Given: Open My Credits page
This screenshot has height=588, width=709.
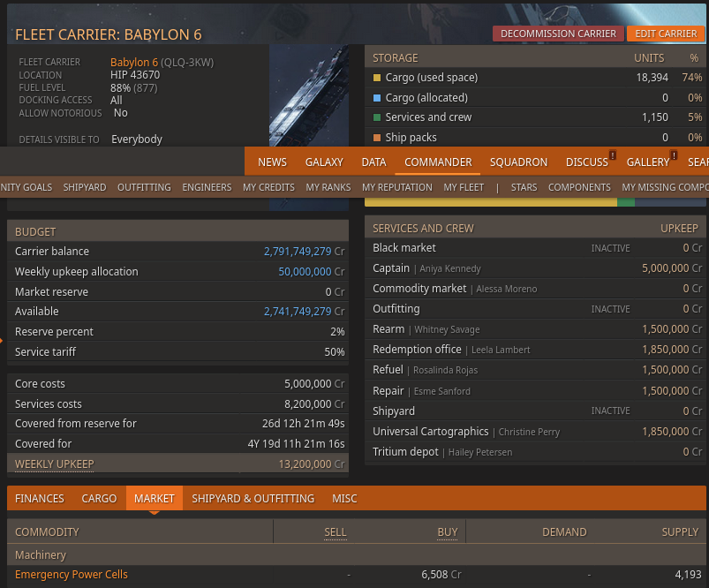Looking at the screenshot, I should [x=268, y=187].
